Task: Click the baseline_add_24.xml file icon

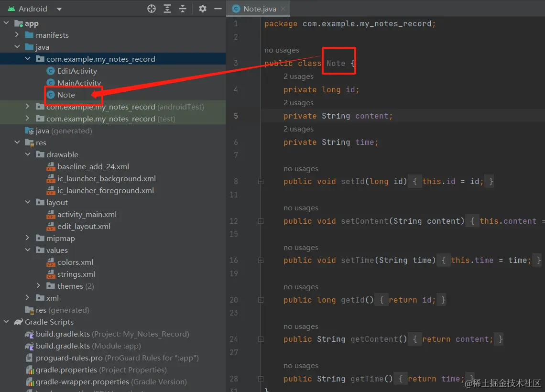Action: pos(51,166)
